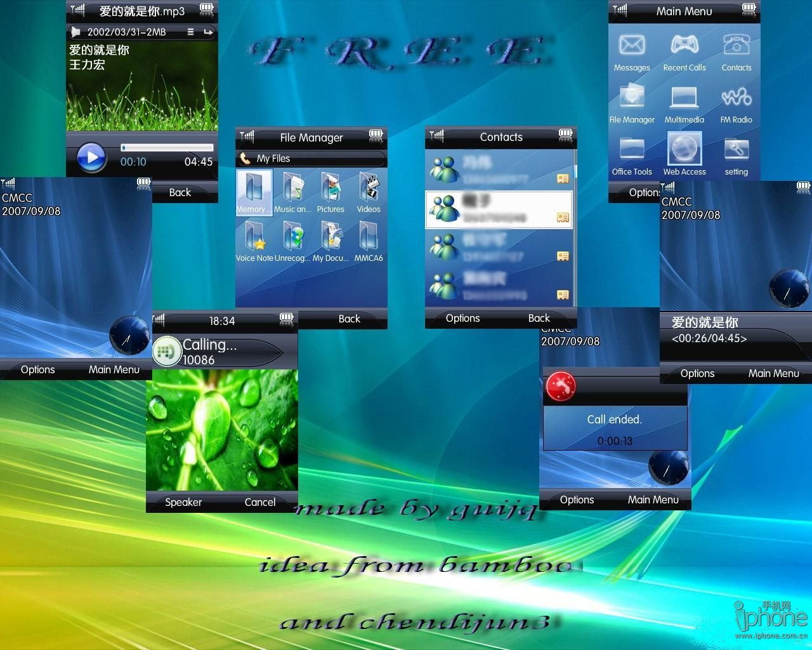Open the Pictures folder in File Manager
This screenshot has width=812, height=650.
tap(331, 192)
